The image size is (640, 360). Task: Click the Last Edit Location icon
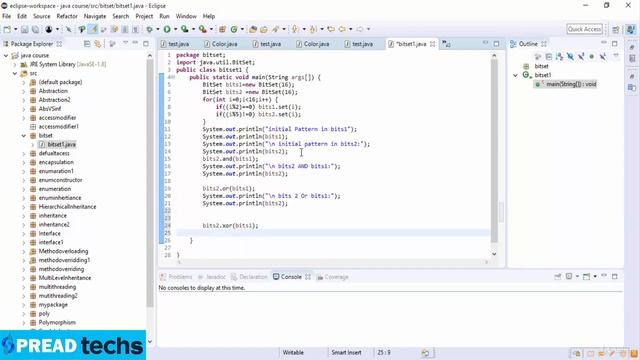coord(331,29)
